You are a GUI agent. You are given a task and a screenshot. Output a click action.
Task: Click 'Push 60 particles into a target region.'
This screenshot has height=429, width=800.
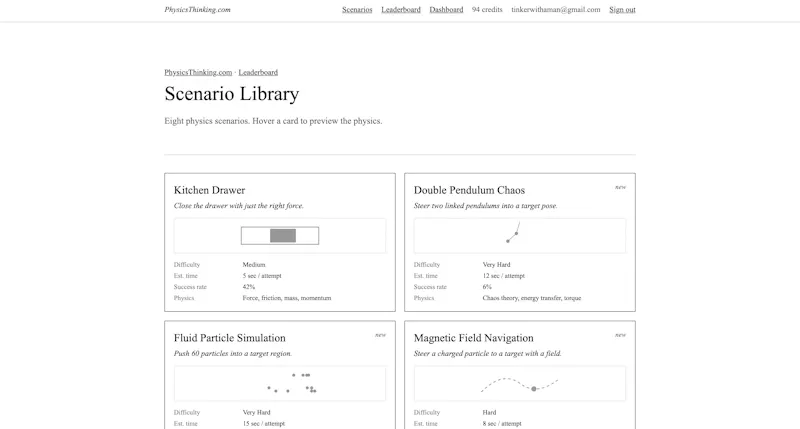coord(233,354)
